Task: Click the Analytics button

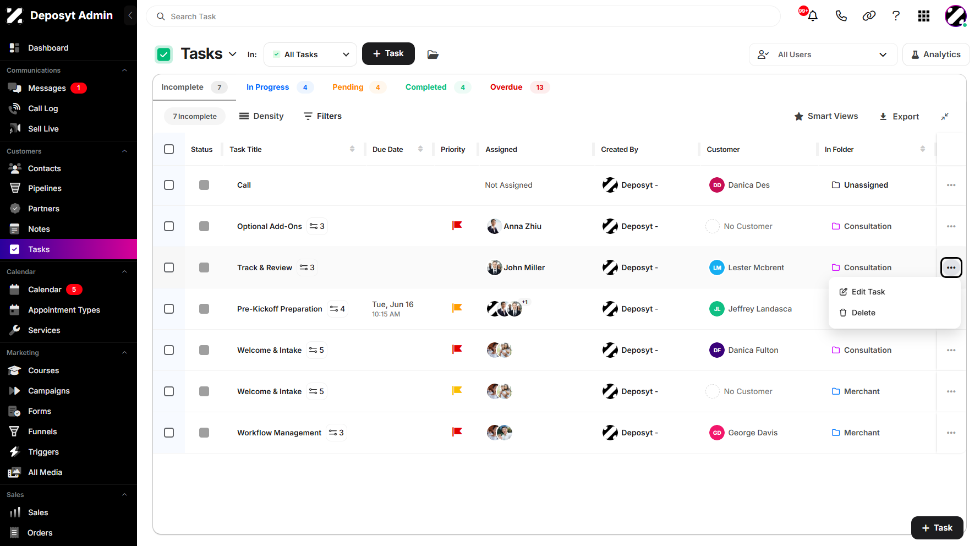Action: pyautogui.click(x=936, y=54)
